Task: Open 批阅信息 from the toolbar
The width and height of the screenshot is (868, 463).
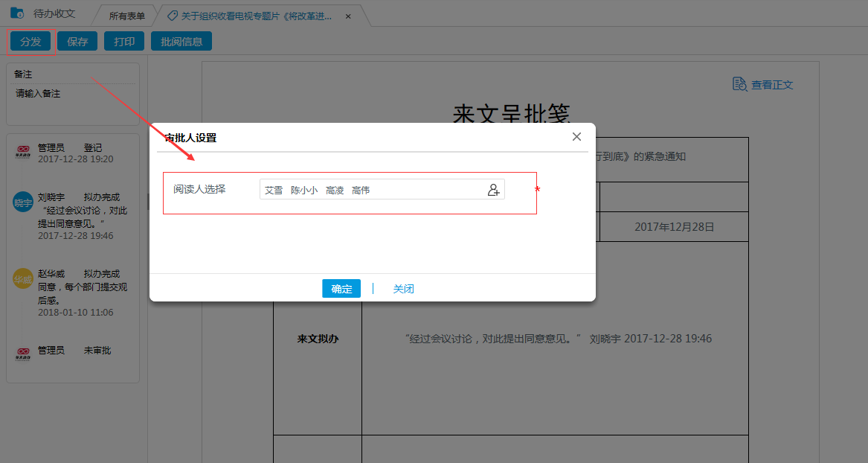Action: [181, 41]
